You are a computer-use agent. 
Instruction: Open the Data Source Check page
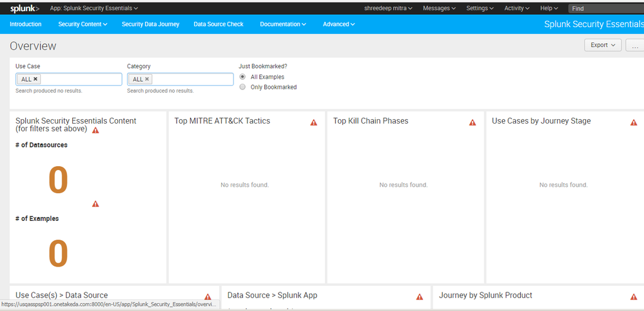click(x=219, y=24)
